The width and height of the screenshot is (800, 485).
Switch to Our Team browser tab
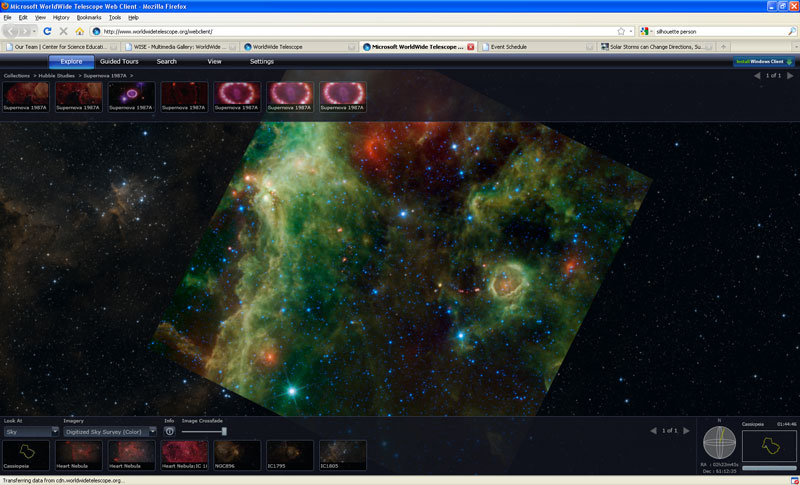[x=61, y=46]
